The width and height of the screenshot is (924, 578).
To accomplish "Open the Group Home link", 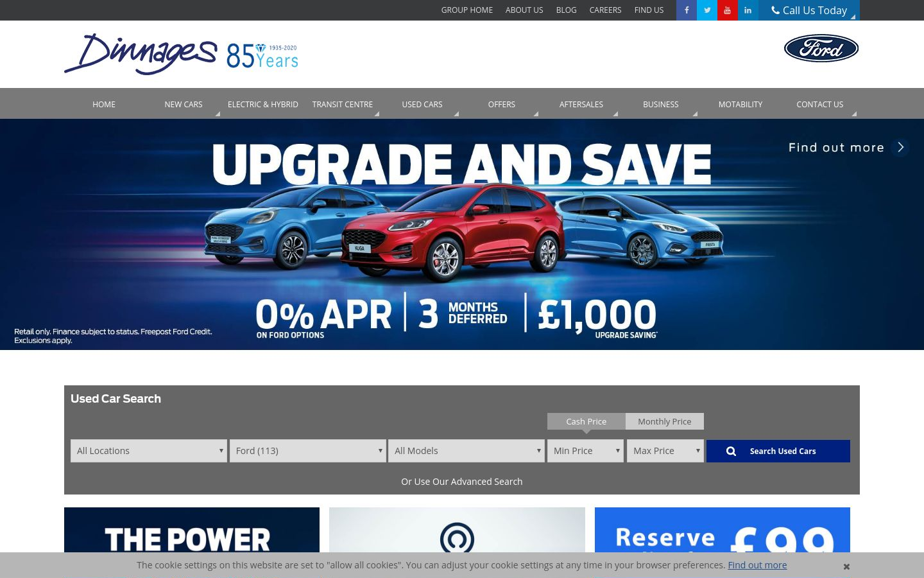I will click(467, 10).
